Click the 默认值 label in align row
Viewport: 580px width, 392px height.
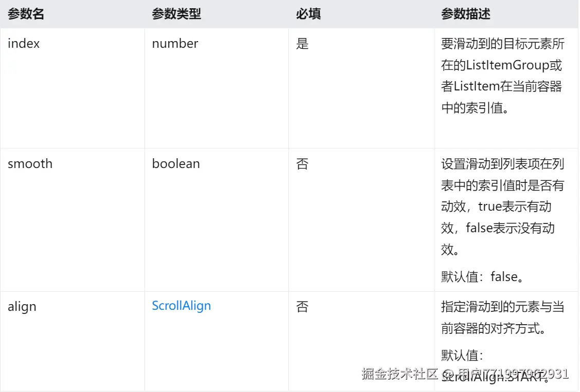click(x=462, y=356)
